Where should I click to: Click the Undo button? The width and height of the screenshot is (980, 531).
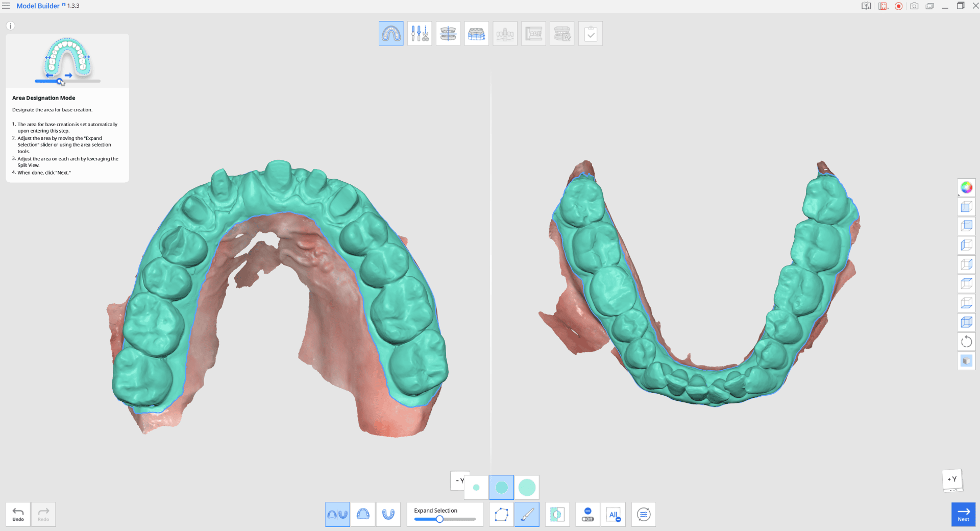tap(18, 514)
